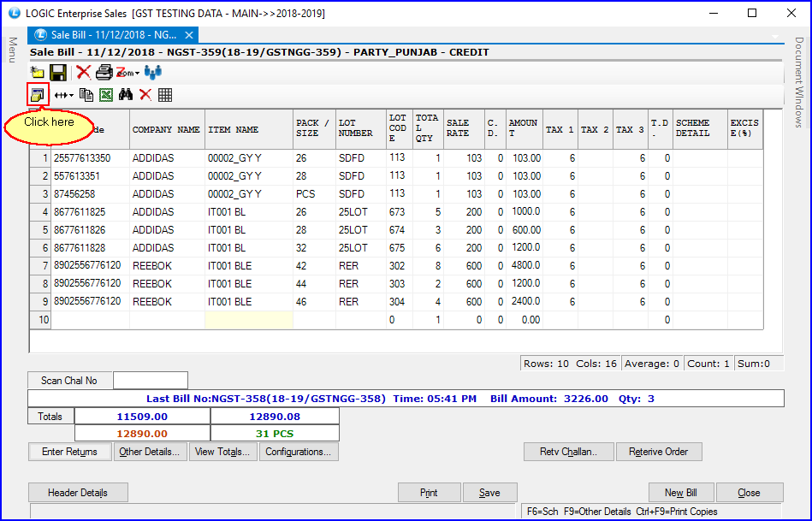The height and width of the screenshot is (521, 812).
Task: Click the PACK / SIZE column header
Action: 314,129
